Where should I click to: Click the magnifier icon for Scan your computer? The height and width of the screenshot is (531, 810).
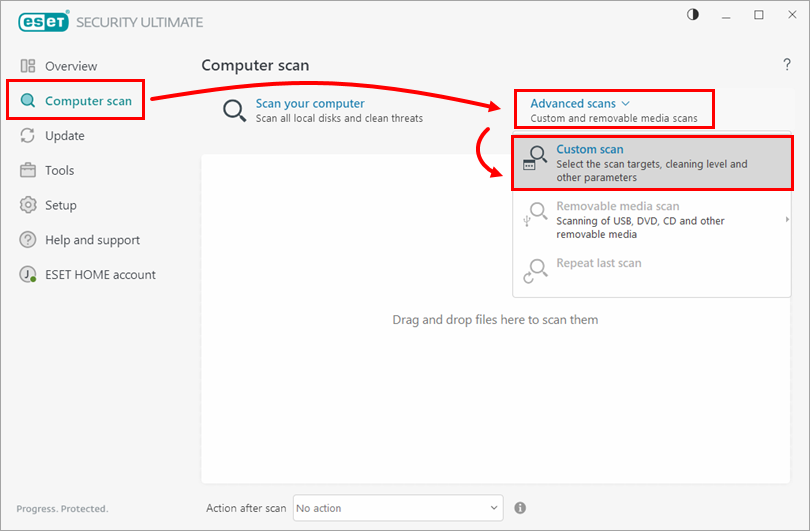click(235, 110)
